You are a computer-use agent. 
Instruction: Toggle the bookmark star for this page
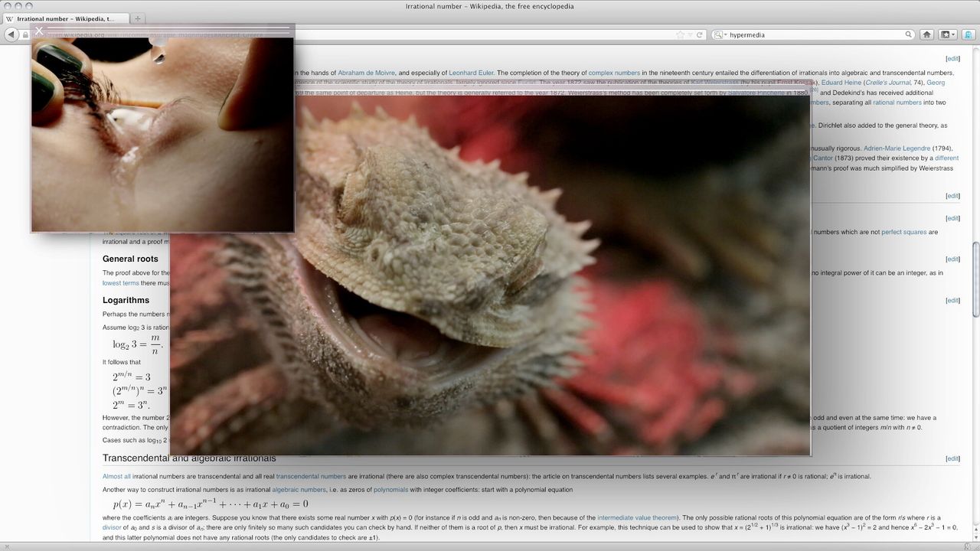pos(681,34)
